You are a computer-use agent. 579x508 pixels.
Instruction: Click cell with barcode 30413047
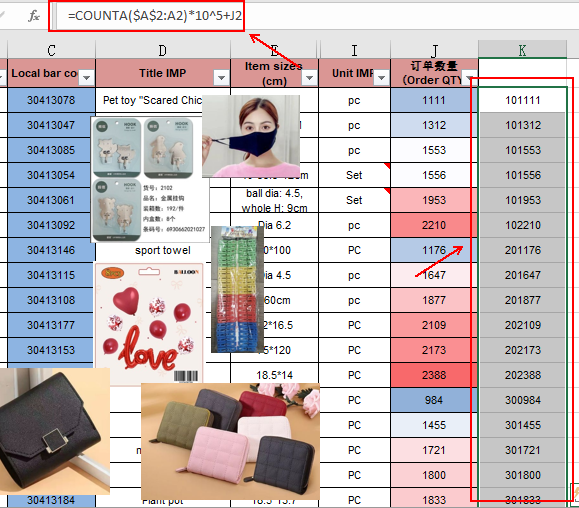click(x=51, y=125)
